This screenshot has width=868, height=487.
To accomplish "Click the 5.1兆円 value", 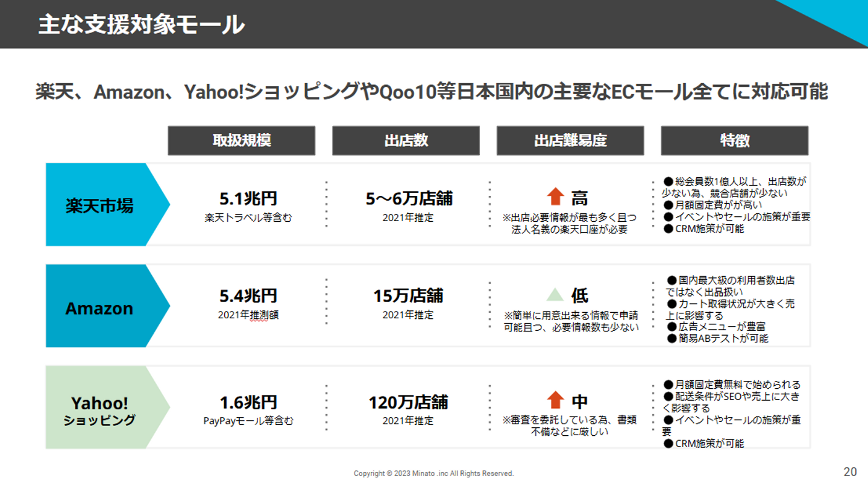I will coord(248,198).
